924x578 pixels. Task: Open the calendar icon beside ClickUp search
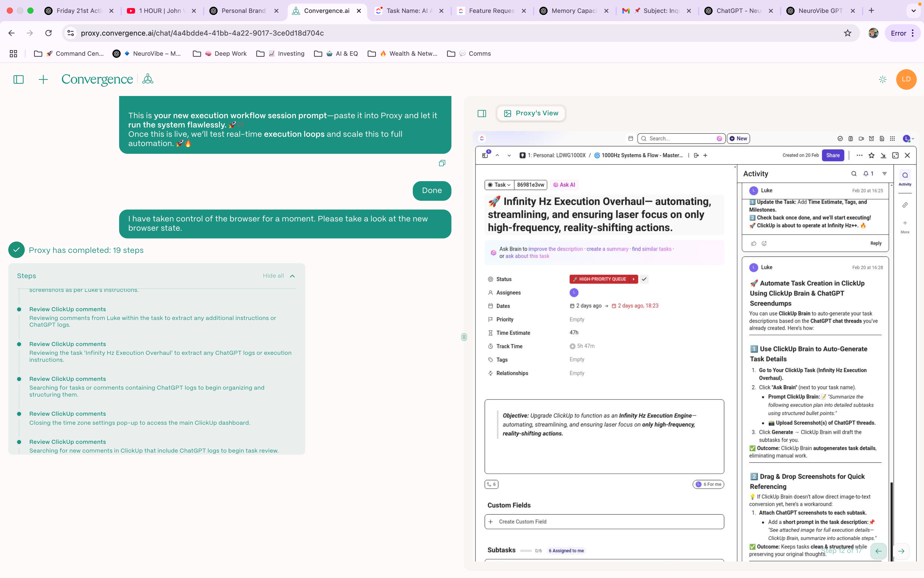630,138
